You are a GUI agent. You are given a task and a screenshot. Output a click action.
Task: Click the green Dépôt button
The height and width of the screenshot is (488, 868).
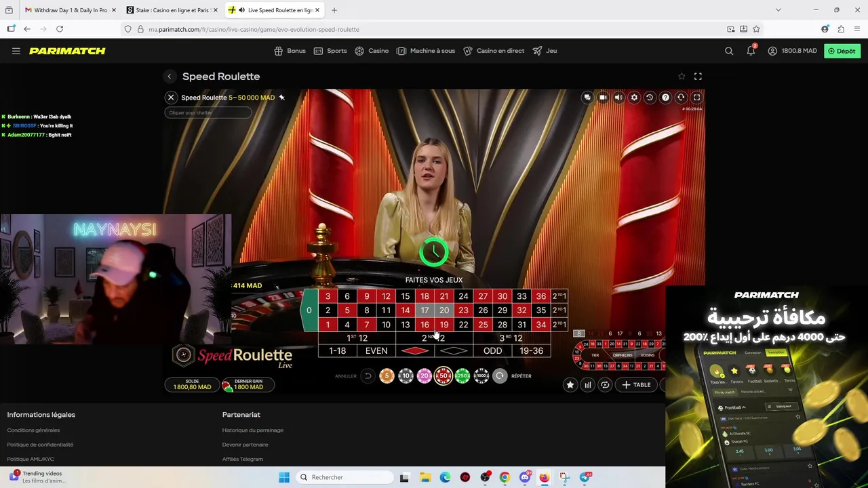point(842,51)
